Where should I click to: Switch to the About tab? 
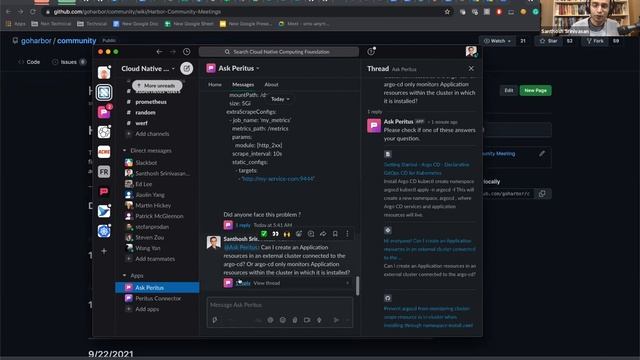pos(271,84)
